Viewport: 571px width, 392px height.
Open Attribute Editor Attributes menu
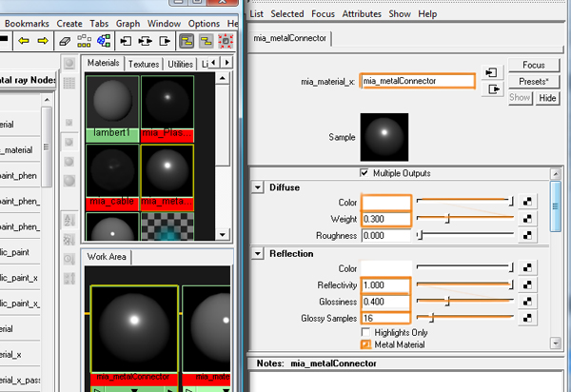click(362, 14)
